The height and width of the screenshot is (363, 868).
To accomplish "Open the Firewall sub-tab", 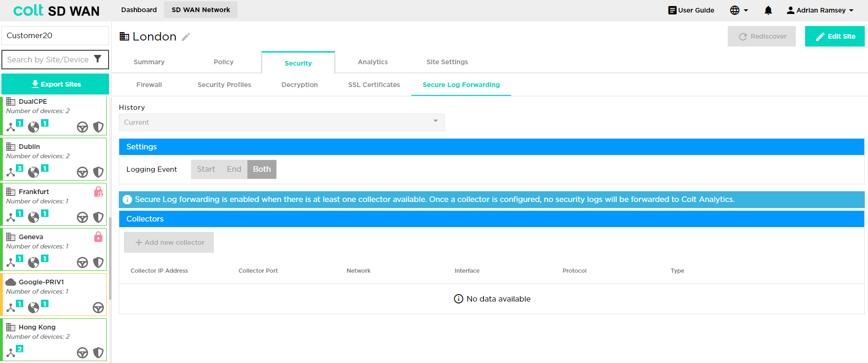I will (x=149, y=85).
